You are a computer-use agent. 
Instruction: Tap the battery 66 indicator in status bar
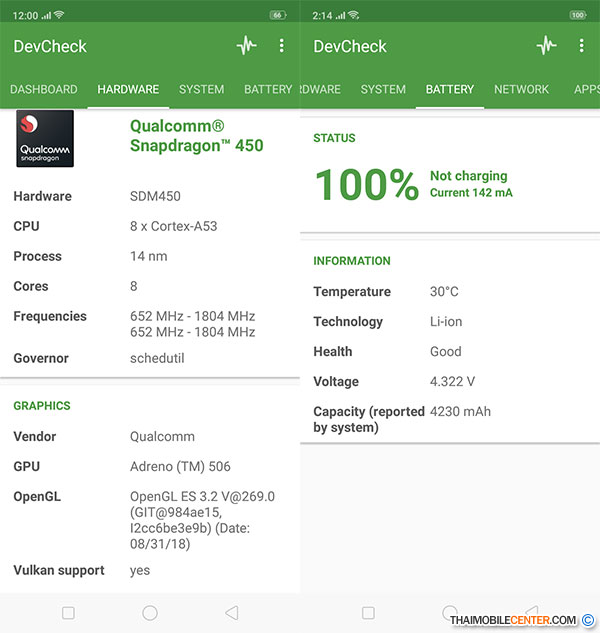[x=277, y=15]
